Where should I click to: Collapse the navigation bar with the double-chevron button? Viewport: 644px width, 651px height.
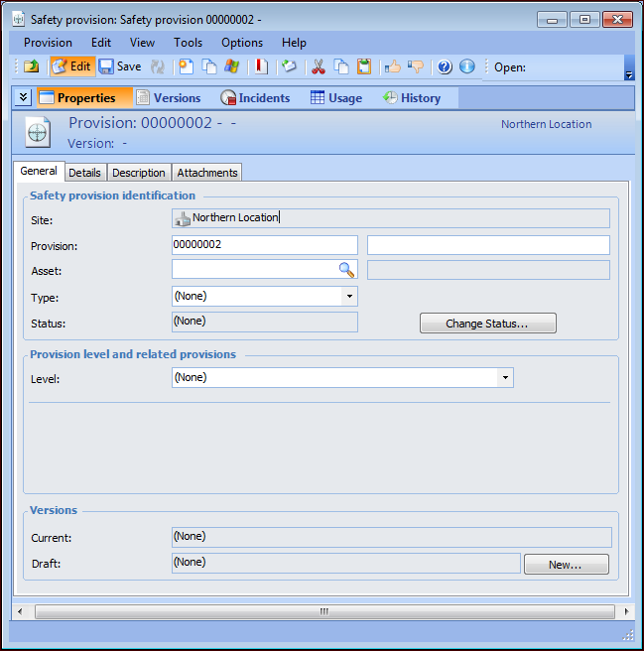[x=23, y=97]
